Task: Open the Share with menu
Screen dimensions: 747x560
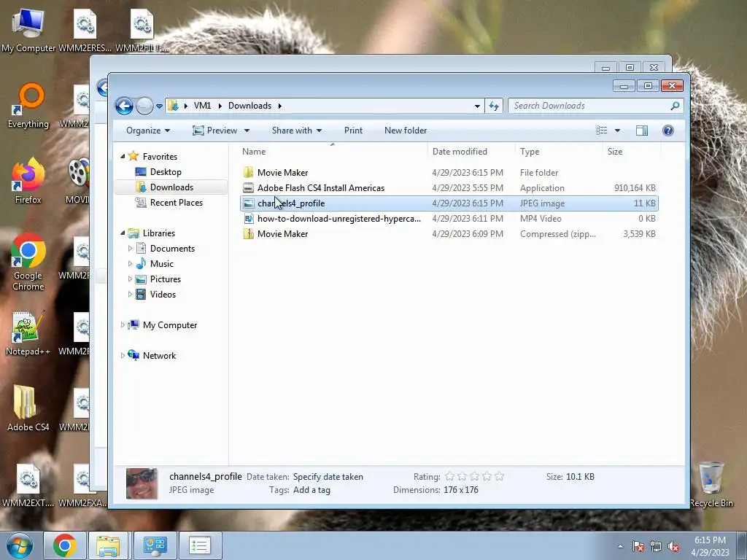Action: pyautogui.click(x=297, y=131)
